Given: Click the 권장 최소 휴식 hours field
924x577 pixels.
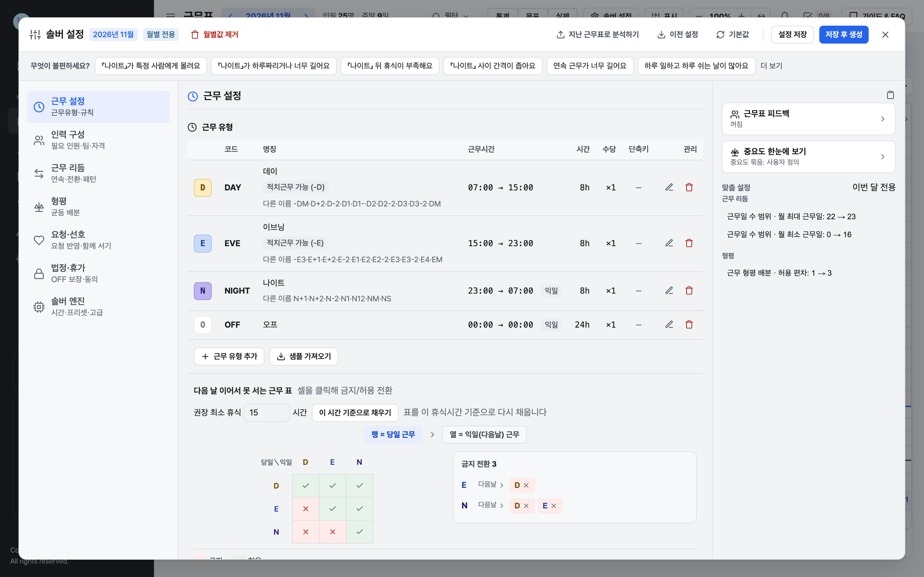Looking at the screenshot, I should coord(267,413).
